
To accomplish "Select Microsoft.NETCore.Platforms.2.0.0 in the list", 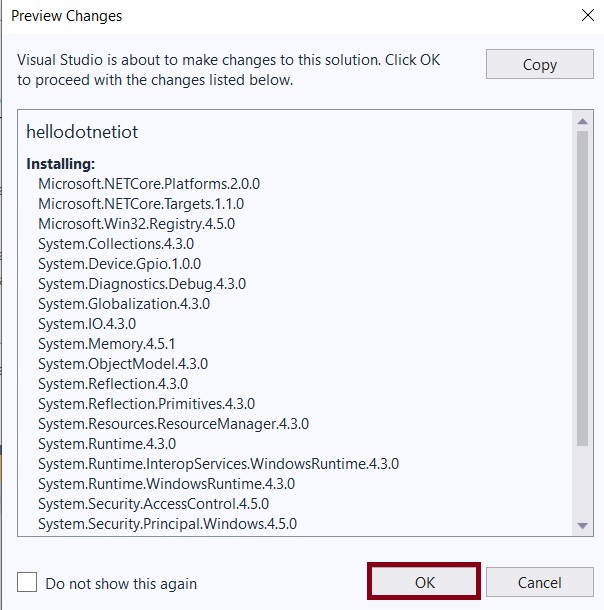I will coord(148,184).
